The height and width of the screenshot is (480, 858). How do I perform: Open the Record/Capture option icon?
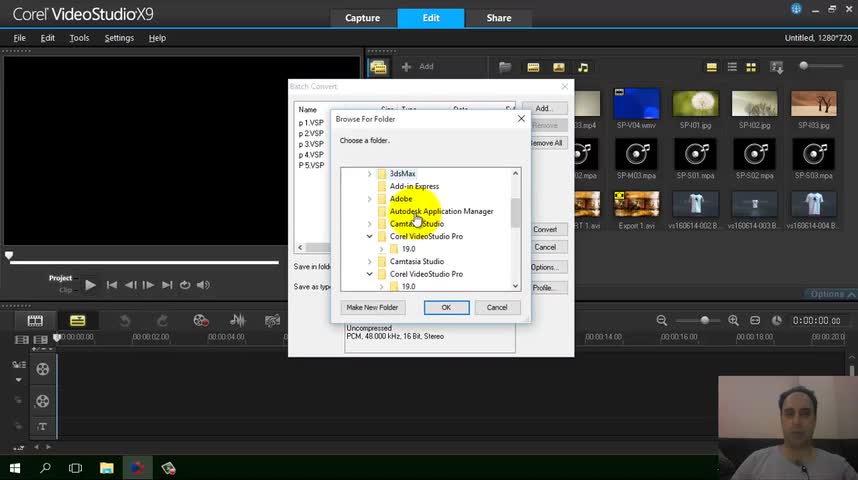[201, 321]
